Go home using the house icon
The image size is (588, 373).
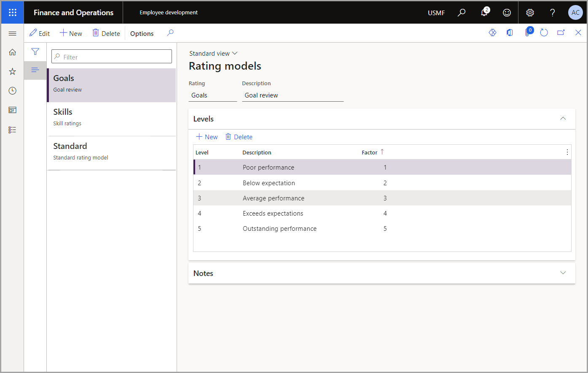12,51
